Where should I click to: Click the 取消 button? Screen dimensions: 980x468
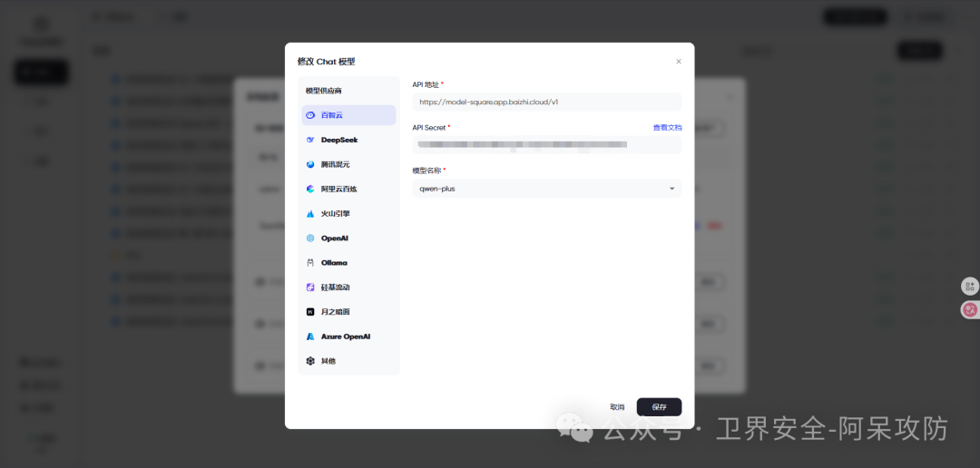617,406
